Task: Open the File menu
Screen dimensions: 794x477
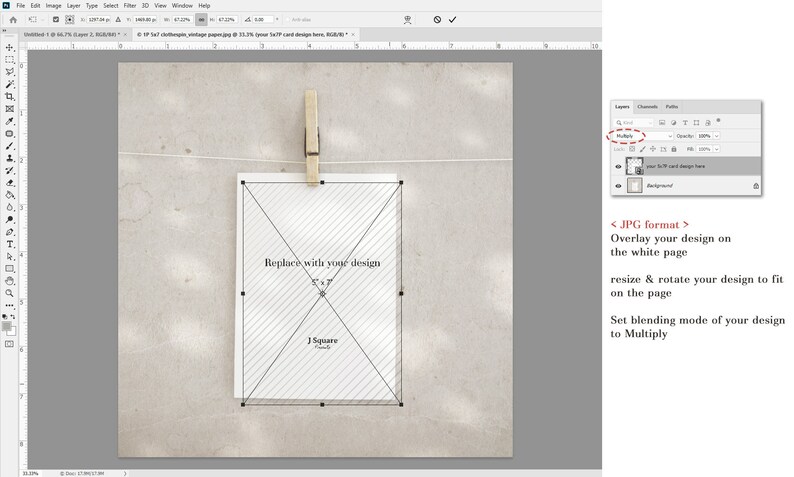Action: click(x=20, y=6)
